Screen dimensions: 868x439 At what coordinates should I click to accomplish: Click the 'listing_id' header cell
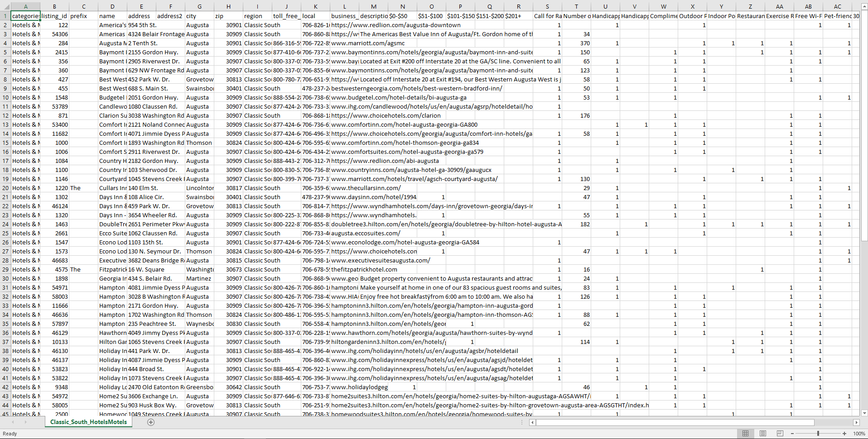click(x=54, y=16)
